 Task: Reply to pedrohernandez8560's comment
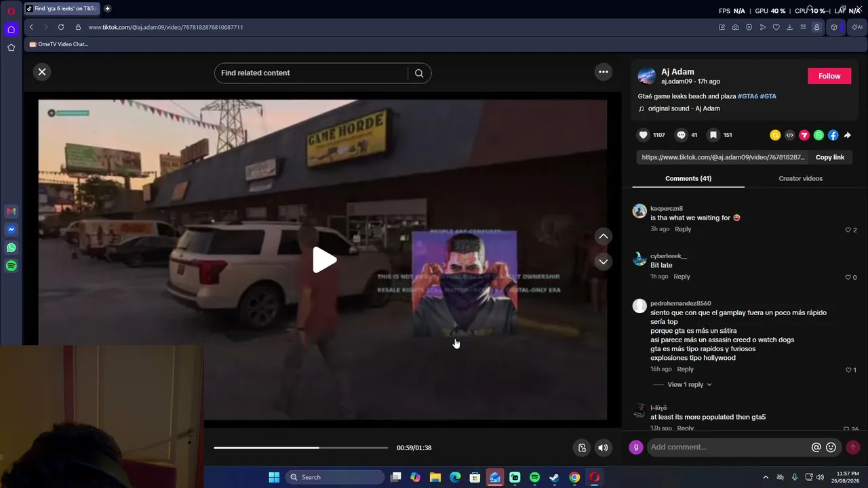685,369
